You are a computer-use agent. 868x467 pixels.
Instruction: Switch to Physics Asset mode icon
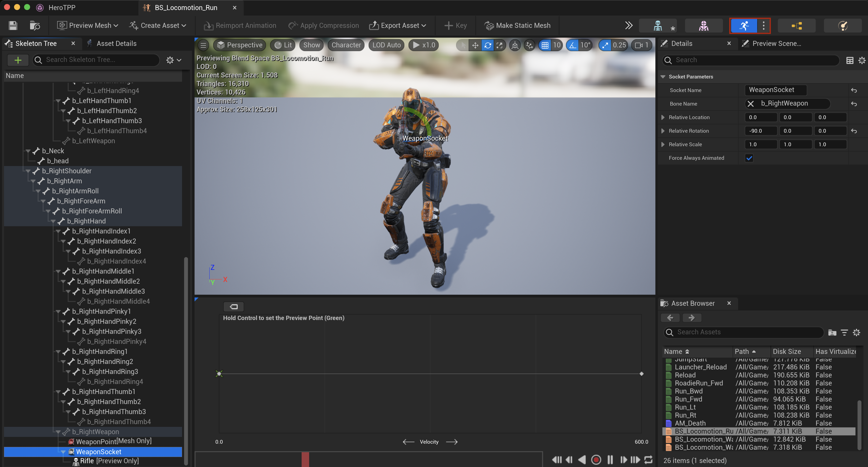[x=843, y=26]
